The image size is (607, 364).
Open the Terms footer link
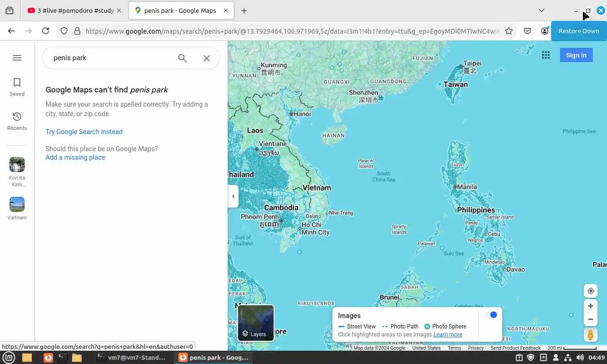[x=454, y=348]
